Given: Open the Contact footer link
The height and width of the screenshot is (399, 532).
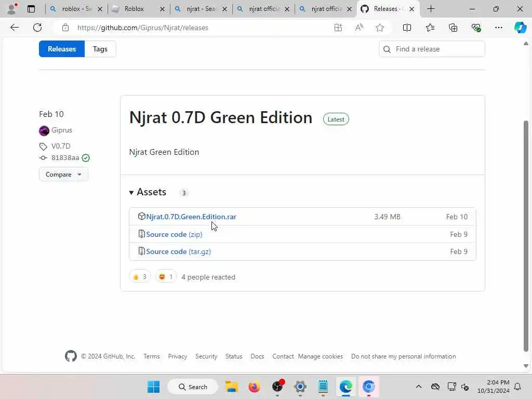Looking at the screenshot, I should tap(283, 356).
